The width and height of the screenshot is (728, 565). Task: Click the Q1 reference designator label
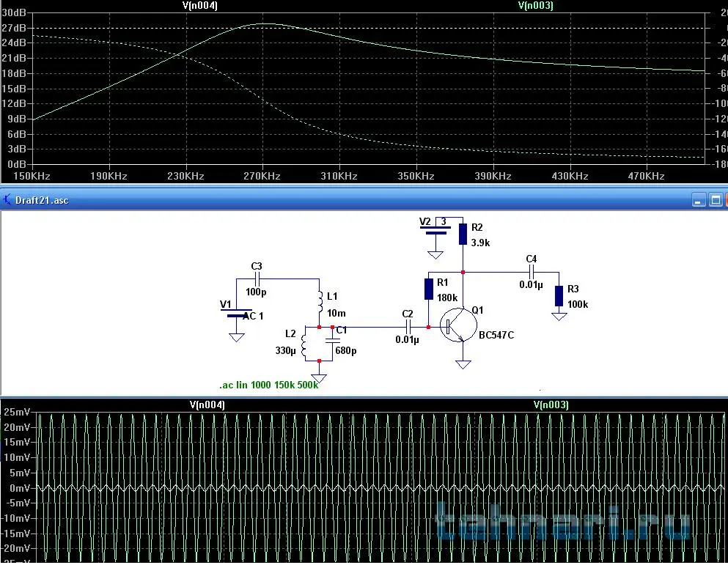477,310
